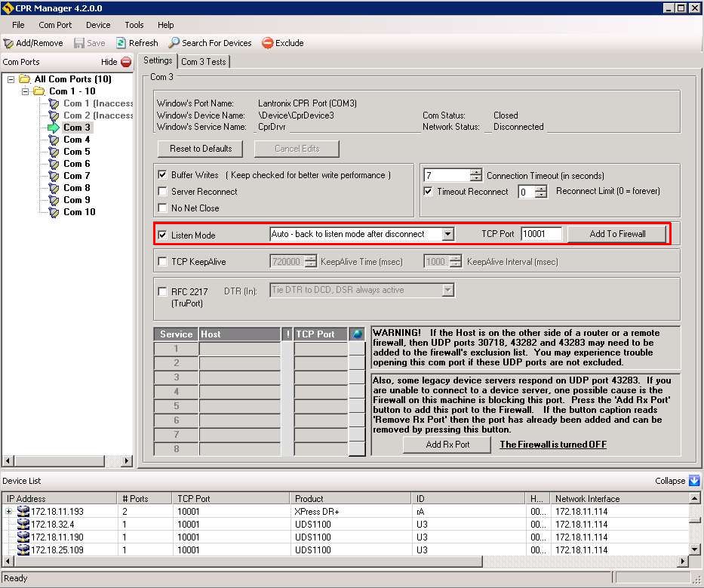This screenshot has width=704, height=588.
Task: Collapse the Device List panel
Action: coord(694,481)
